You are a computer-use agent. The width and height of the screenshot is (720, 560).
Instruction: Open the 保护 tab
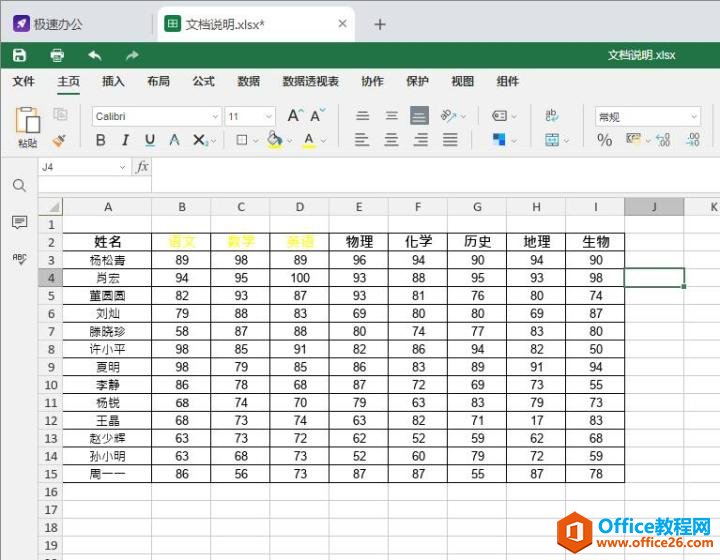point(417,81)
